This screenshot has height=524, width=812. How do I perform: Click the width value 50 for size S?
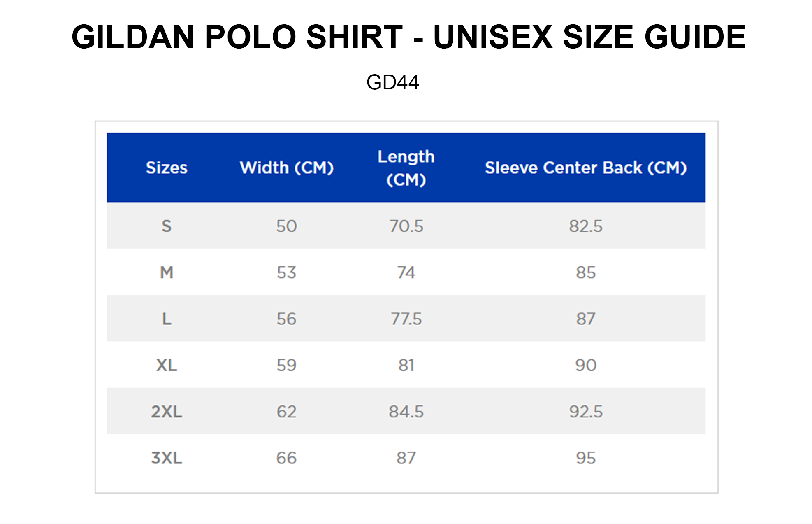point(286,226)
